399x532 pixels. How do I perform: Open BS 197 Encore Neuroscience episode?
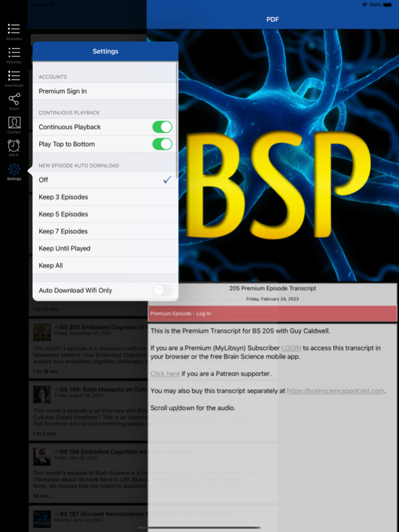click(x=88, y=519)
